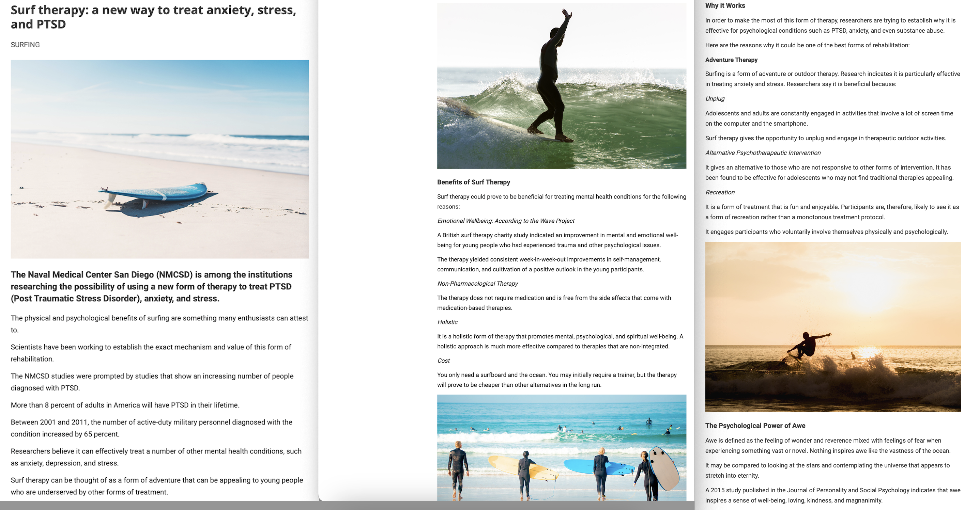Click the italic 'Recreation' subheading

(720, 192)
